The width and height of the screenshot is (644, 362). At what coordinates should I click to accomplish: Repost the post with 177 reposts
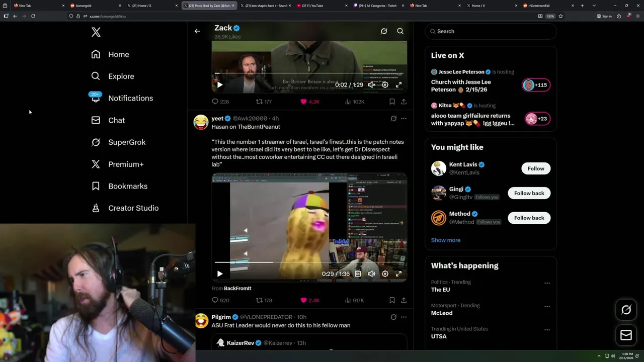[x=264, y=102]
